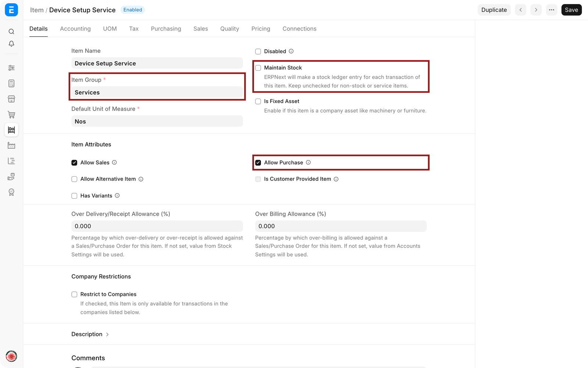Screen dimensions: 588x368
Task: Click the blue E app logo
Action: coord(11,10)
